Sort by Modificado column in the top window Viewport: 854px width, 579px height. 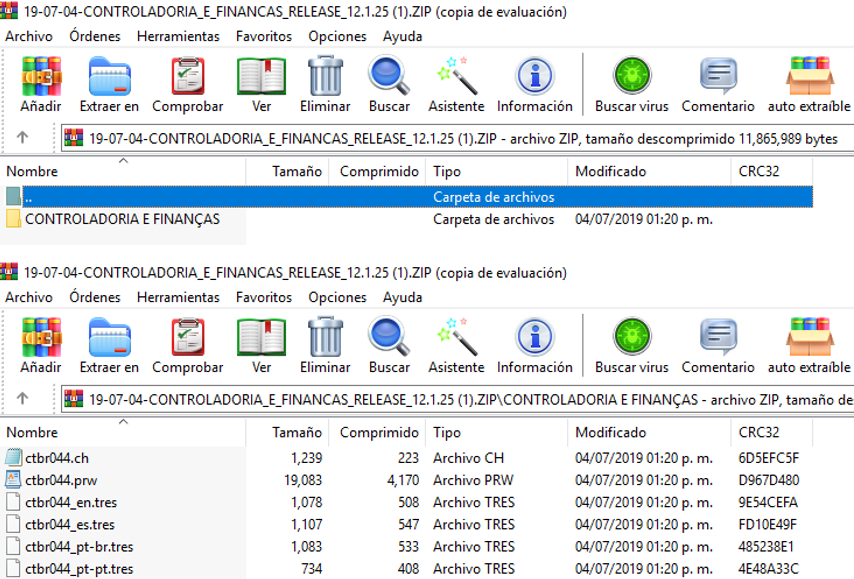tap(649, 171)
